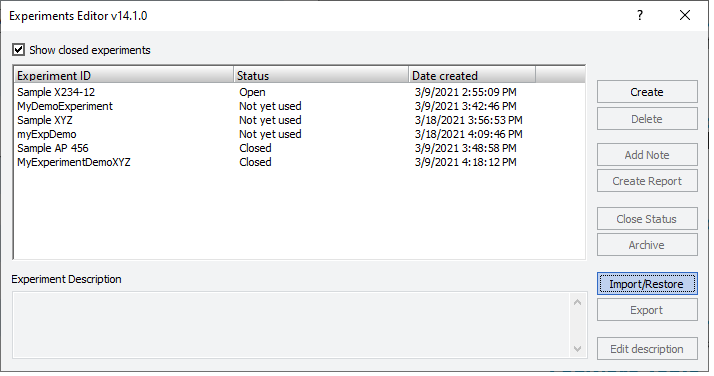Sort by Experiment ID column header

(x=124, y=76)
